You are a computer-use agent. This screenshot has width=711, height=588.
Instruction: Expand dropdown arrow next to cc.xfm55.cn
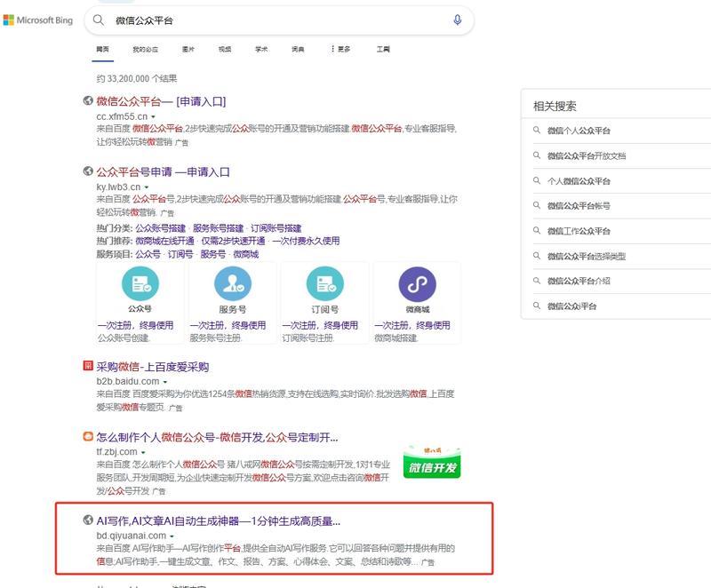pyautogui.click(x=153, y=117)
